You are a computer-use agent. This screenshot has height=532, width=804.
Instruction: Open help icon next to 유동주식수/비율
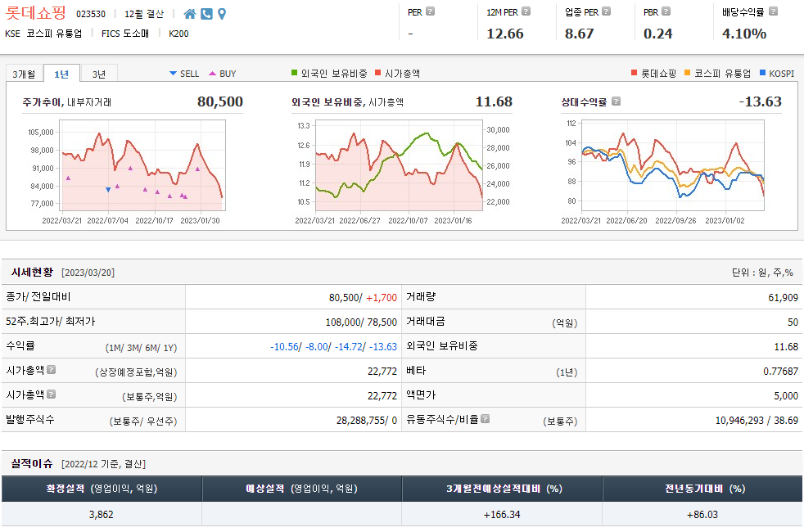coord(485,419)
